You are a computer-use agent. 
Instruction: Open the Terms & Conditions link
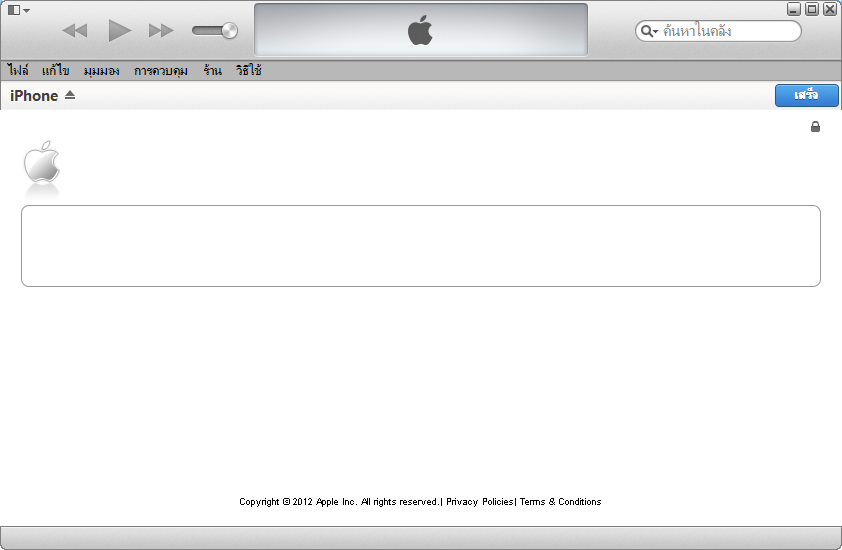[x=561, y=502]
